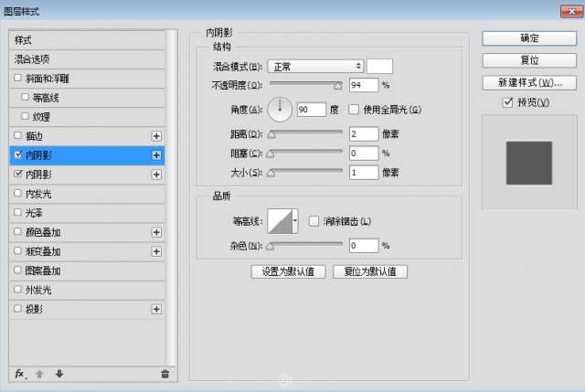Tick the 渐变叠加 checkbox
This screenshot has height=392, width=585.
click(17, 250)
